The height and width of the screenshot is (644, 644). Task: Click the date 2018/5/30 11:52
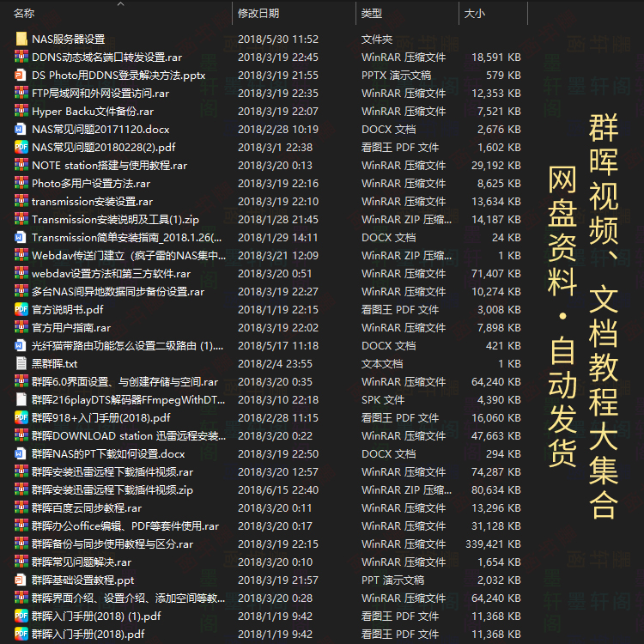click(278, 39)
